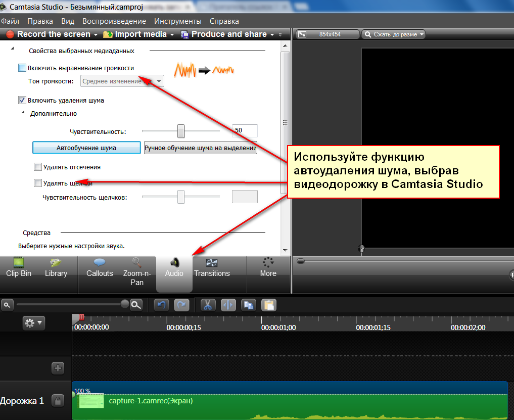Collapse the Дополнительно section
Image resolution: width=514 pixels, height=420 pixels.
23,113
